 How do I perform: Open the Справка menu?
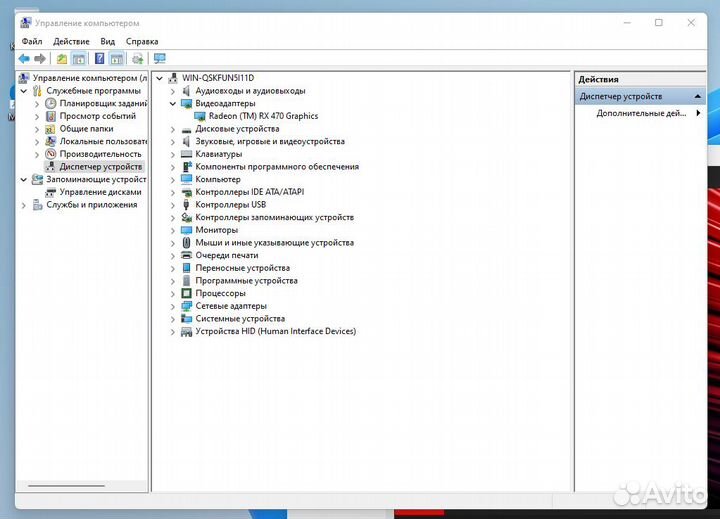pyautogui.click(x=142, y=41)
